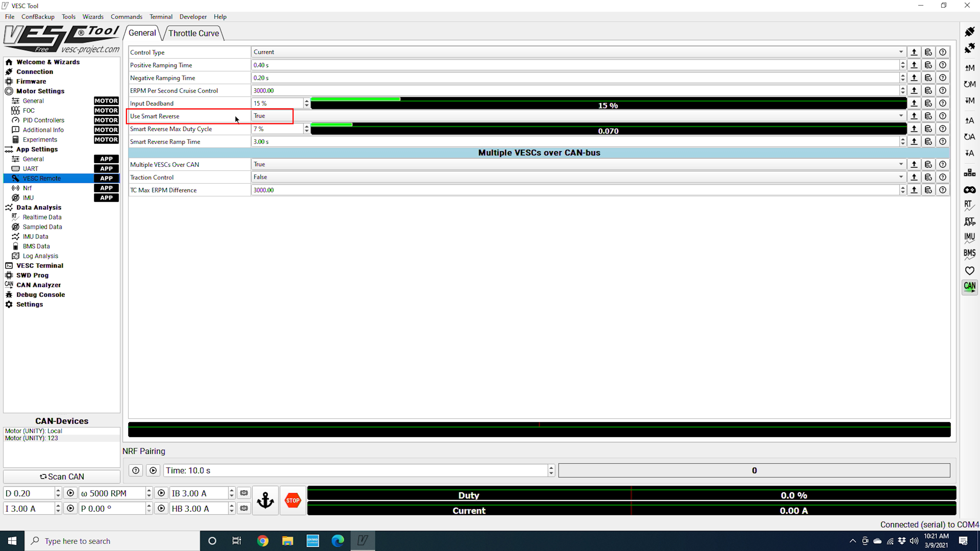Open the ConfBackup menu
This screenshot has width=980, height=551.
[38, 17]
